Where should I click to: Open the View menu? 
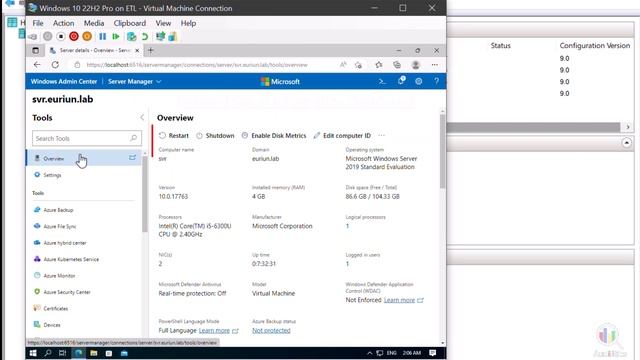[x=163, y=23]
